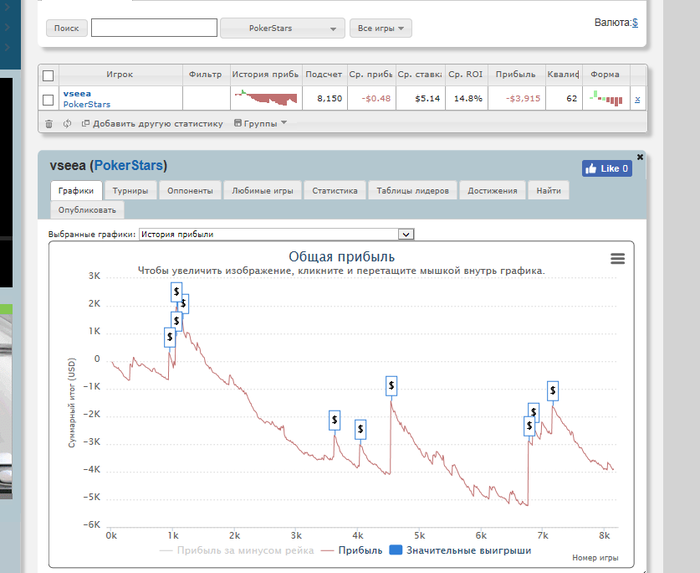Switch to the Таблицы лидеров tab
This screenshot has width=700, height=573.
click(412, 191)
